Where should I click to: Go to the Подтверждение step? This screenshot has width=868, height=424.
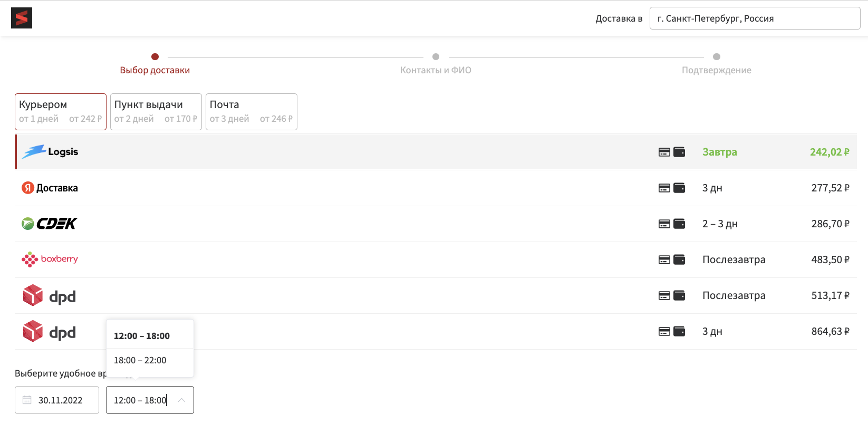coord(717,64)
